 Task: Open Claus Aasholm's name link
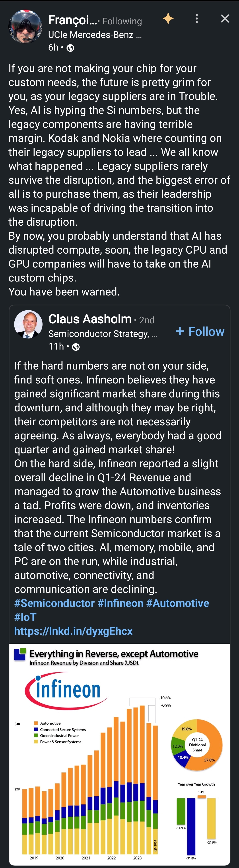tap(90, 319)
